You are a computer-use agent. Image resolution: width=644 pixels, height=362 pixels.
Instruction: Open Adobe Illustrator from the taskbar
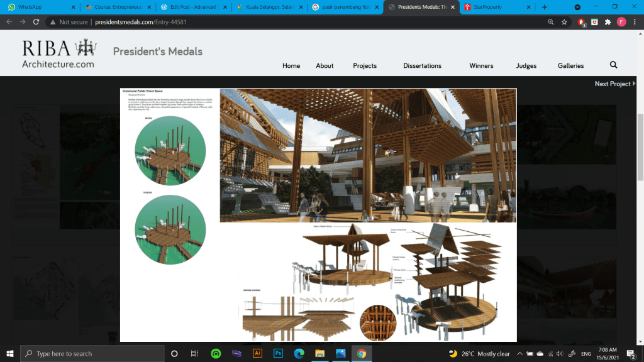click(257, 353)
